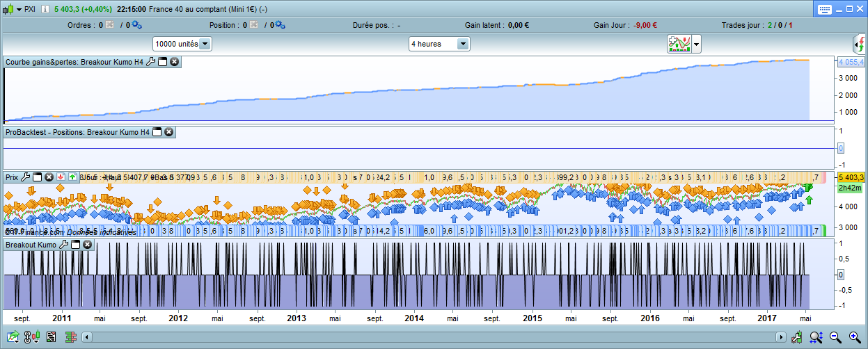Image resolution: width=868 pixels, height=349 pixels.
Task: Click the zoom in magnifier icon
Action: (854, 337)
